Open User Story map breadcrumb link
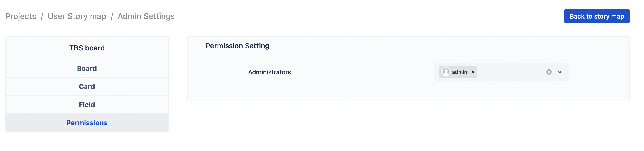 pos(77,16)
